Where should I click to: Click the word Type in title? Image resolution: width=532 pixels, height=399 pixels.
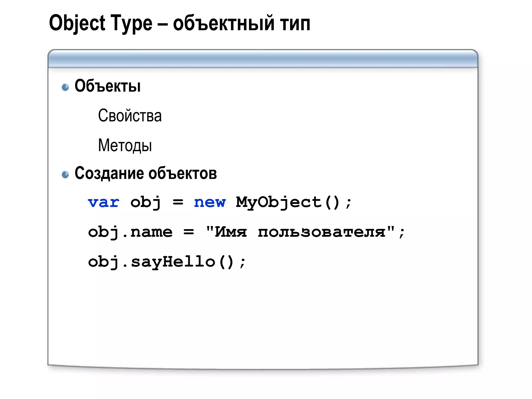[x=131, y=23]
